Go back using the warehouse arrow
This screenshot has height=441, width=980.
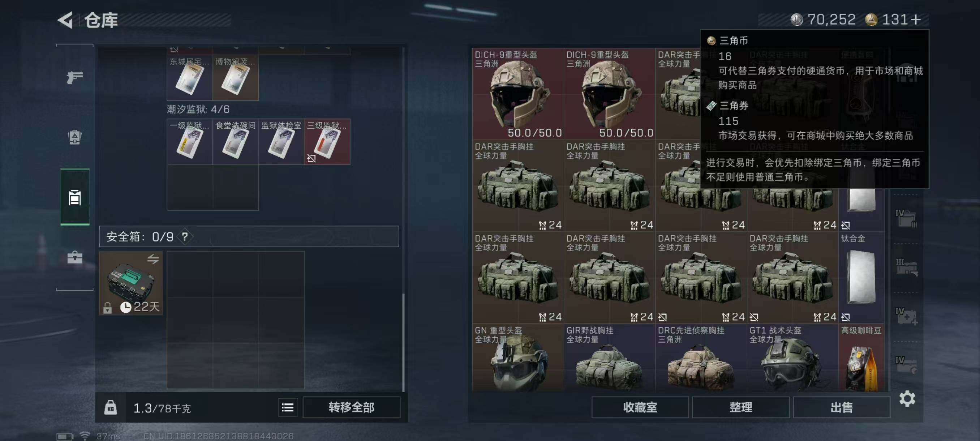[65, 20]
